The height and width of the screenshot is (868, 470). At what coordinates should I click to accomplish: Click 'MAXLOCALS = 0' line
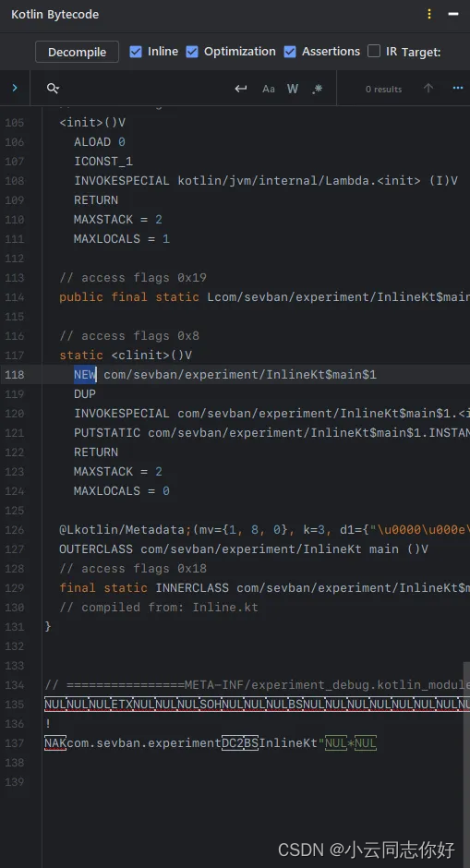coord(122,491)
